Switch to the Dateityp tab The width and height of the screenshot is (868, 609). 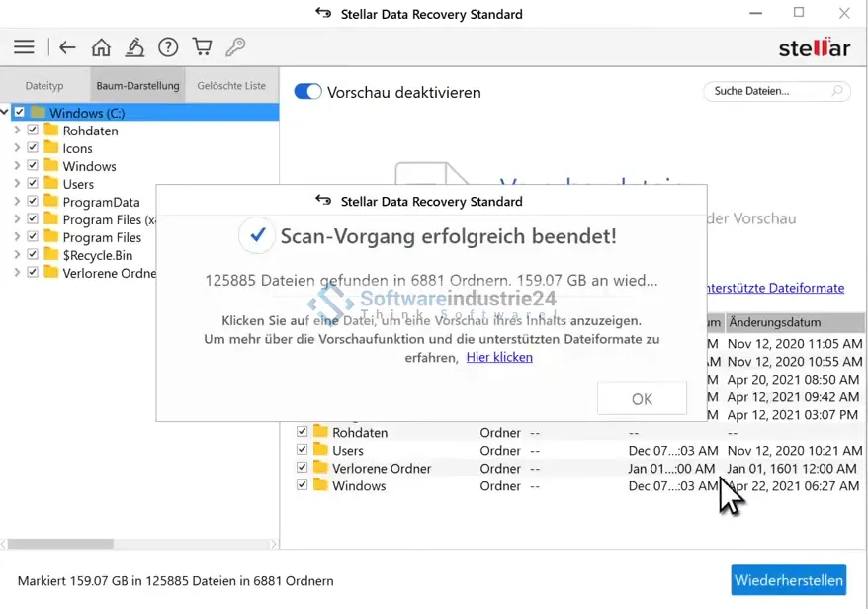click(44, 86)
